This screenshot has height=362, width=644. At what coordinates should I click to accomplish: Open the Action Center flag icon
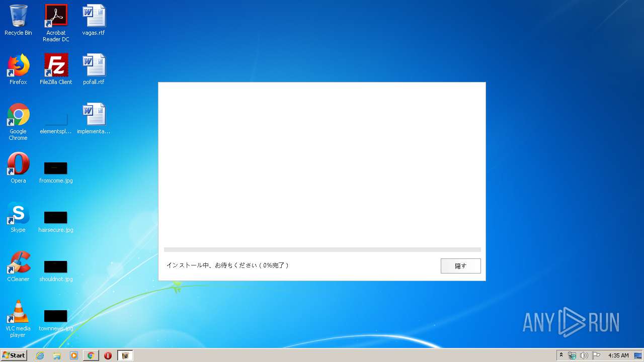coord(596,355)
